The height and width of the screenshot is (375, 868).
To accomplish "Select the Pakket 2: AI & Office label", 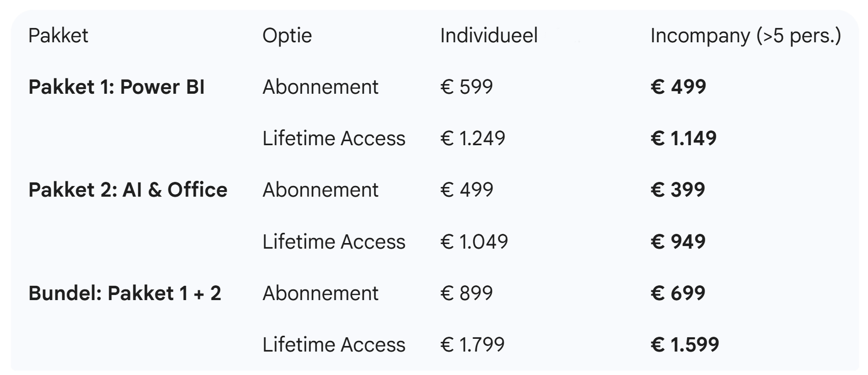I will pos(128,190).
